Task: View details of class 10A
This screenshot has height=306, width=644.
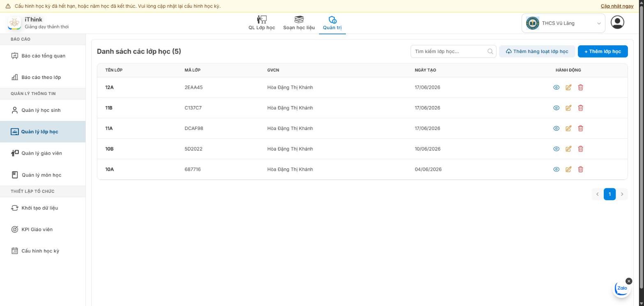Action: [556, 169]
